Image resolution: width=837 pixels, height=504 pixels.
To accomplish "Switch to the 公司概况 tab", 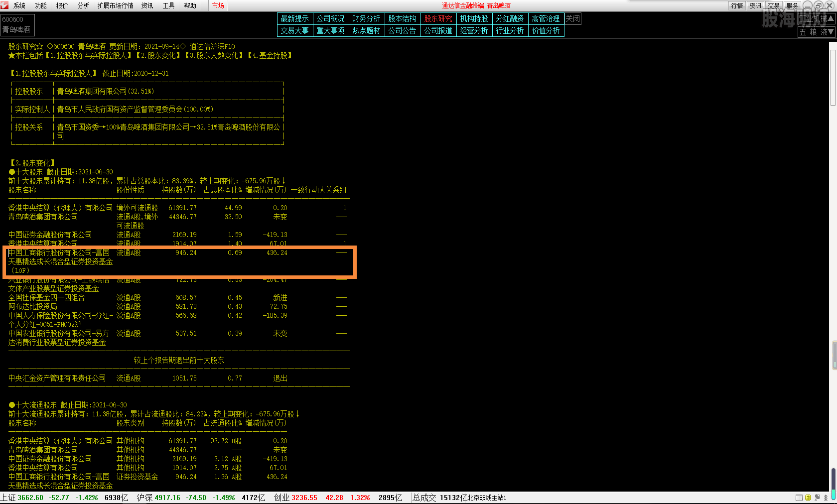I will pos(331,18).
